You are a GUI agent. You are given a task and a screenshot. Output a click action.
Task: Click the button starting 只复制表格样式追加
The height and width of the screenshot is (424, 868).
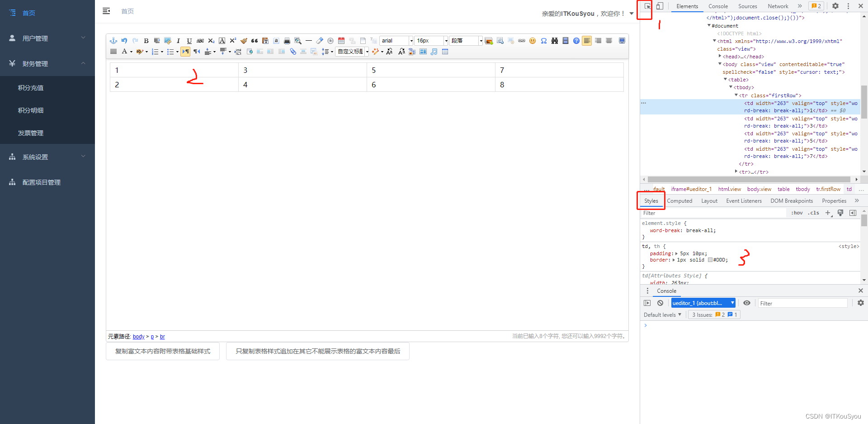coord(318,351)
